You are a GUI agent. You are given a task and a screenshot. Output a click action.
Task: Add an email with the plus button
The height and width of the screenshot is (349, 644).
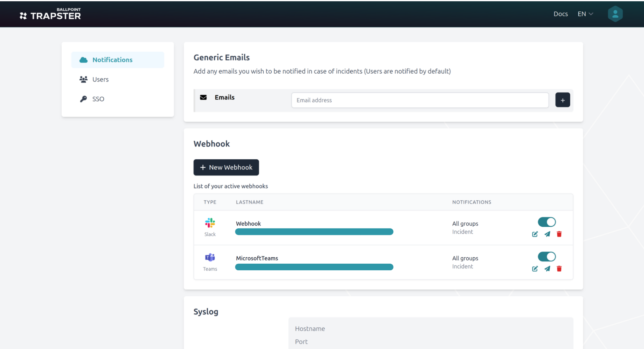click(563, 100)
